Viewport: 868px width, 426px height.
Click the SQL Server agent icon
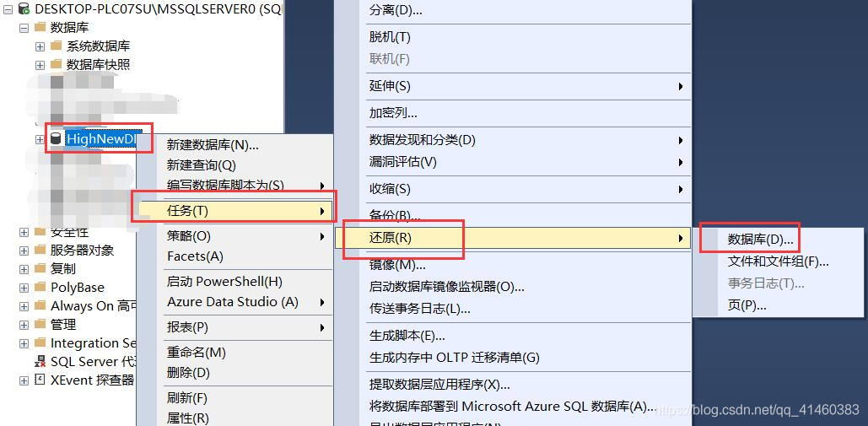40,362
